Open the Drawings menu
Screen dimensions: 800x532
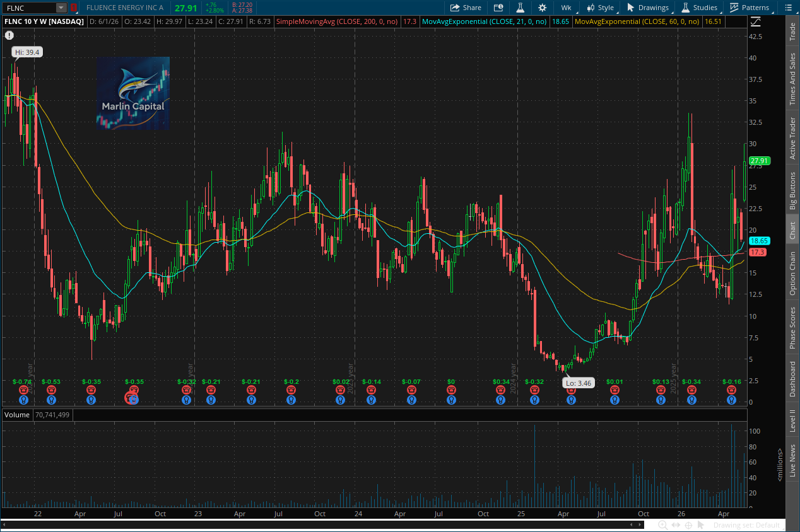pos(648,8)
